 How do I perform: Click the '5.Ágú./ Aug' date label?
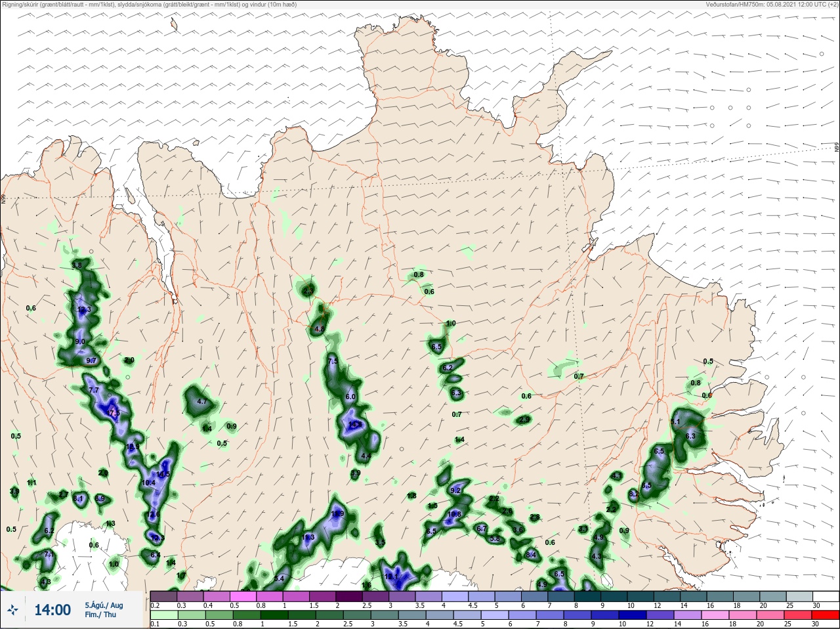(x=104, y=605)
